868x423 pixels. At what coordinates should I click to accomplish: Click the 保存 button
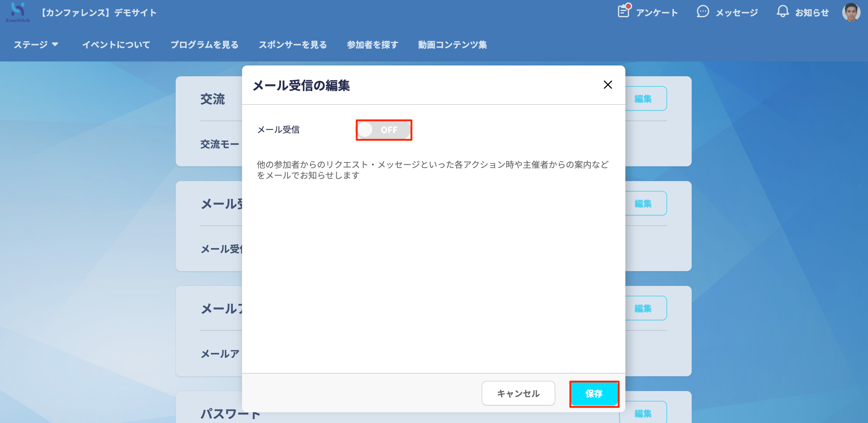[x=594, y=394]
